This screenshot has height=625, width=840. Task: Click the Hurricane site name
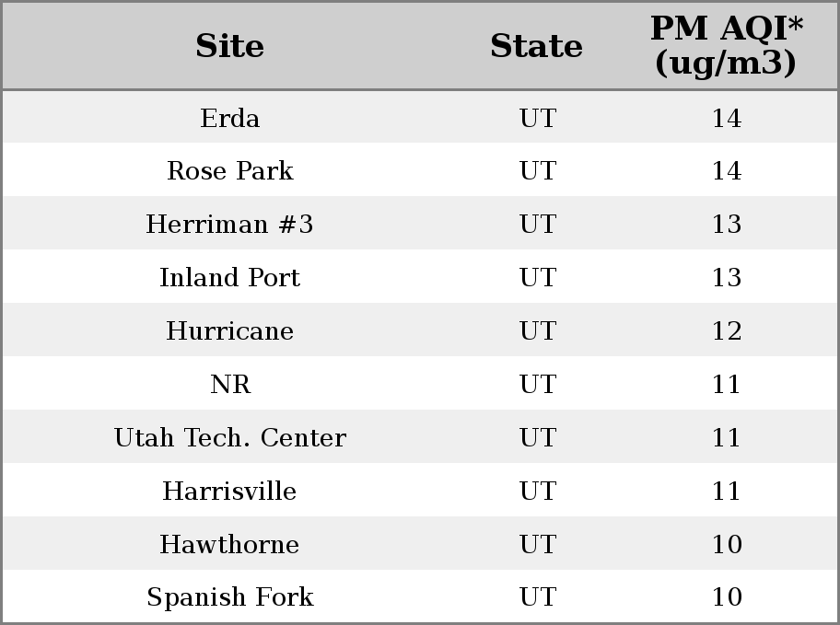tap(230, 331)
